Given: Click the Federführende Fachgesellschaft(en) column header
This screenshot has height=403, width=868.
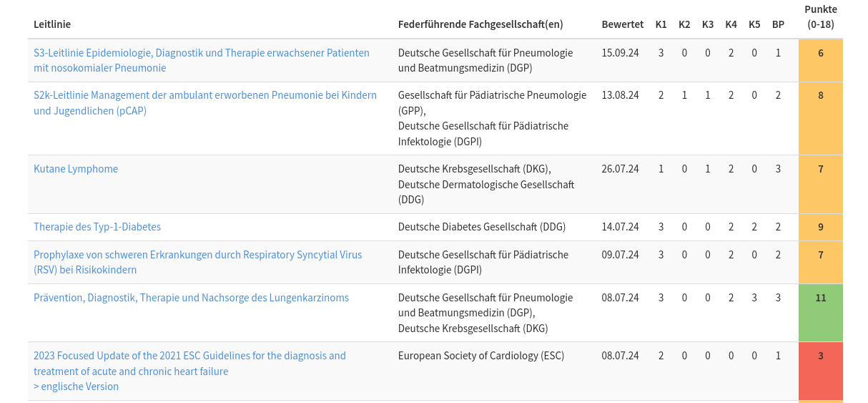Looking at the screenshot, I should 480,24.
